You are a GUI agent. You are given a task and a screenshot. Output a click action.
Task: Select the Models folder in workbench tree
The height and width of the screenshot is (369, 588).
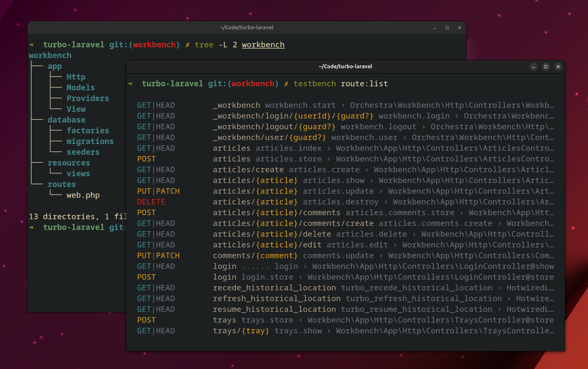[81, 87]
